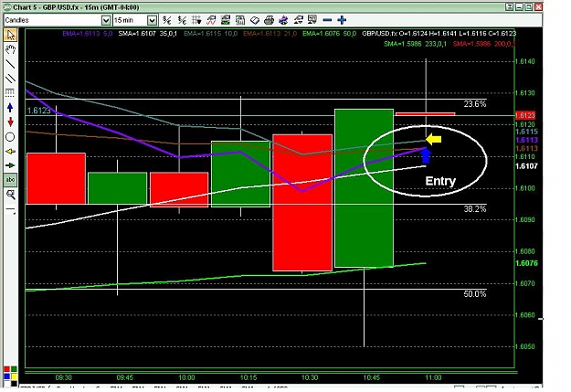Click the red 1.6123 price tag on axis
This screenshot has width=571, height=392.
(525, 115)
